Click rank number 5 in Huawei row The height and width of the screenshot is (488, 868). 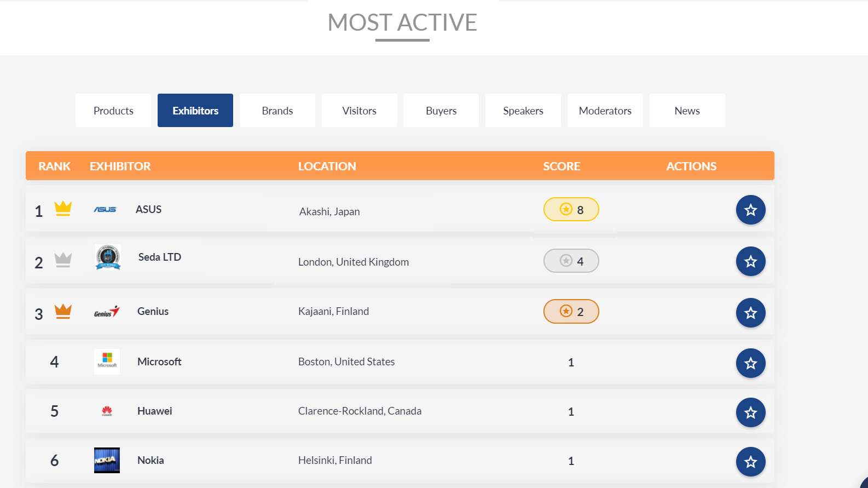pyautogui.click(x=54, y=411)
